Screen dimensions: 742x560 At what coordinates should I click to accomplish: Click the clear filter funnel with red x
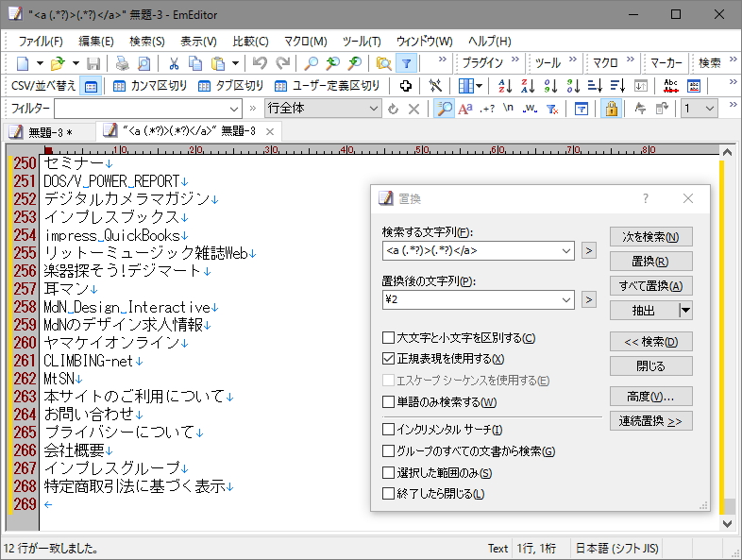pyautogui.click(x=552, y=109)
